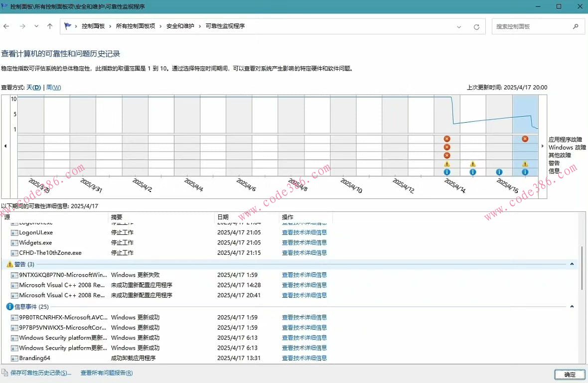Click the warning icon in 2025/4/15 column
The height and width of the screenshot is (383, 588).
473,164
